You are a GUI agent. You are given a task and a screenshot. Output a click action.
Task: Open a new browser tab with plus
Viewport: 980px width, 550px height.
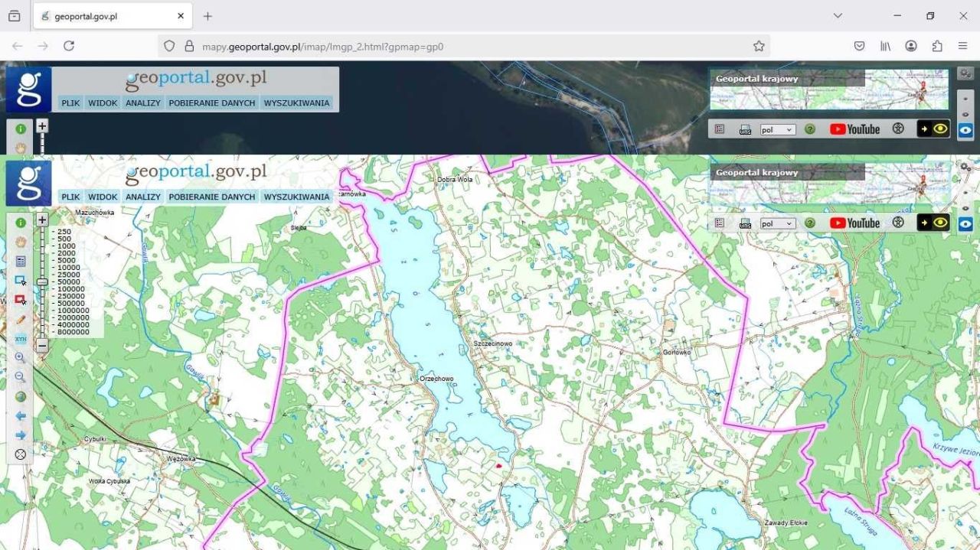tap(207, 16)
